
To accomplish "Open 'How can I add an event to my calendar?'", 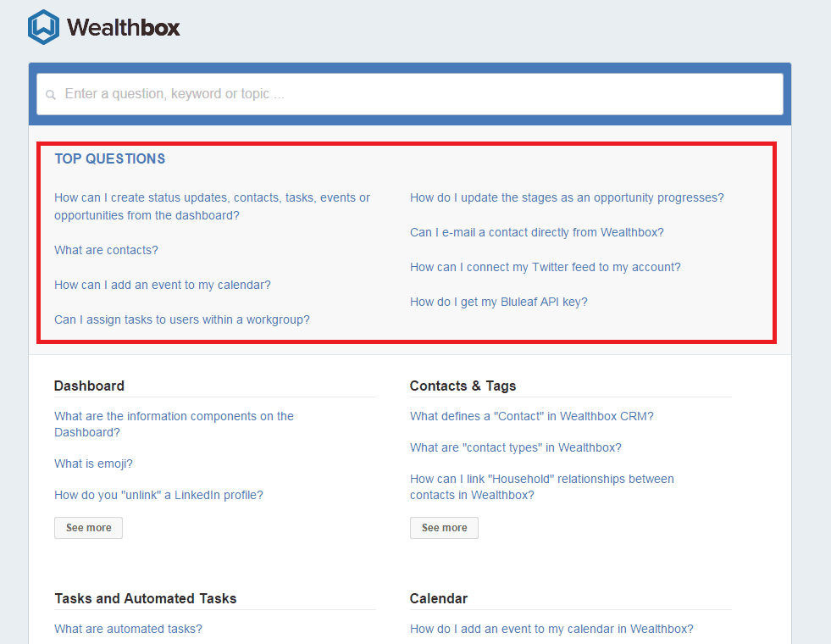I will click(162, 285).
